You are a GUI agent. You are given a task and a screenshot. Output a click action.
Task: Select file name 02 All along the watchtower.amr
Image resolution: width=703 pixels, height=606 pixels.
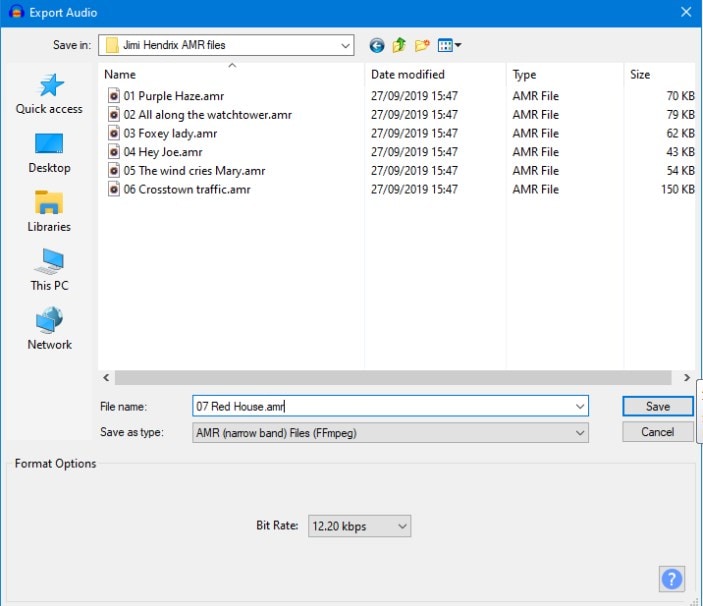tap(208, 115)
